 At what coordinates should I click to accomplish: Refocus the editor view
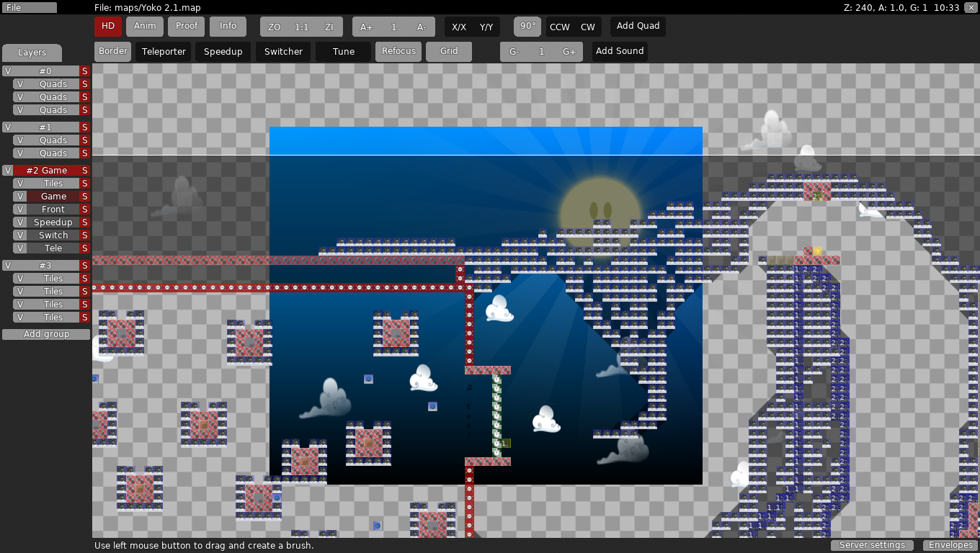tap(398, 51)
